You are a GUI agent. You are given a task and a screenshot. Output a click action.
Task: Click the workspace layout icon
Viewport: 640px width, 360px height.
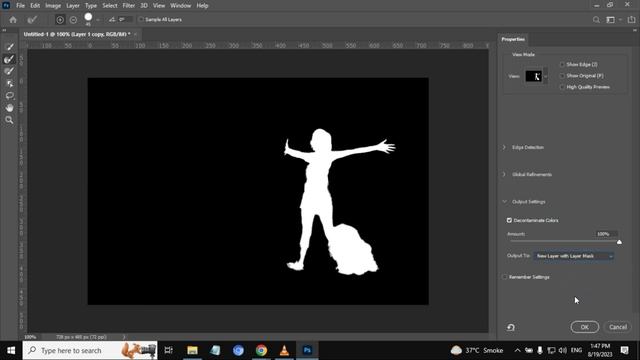coord(610,20)
